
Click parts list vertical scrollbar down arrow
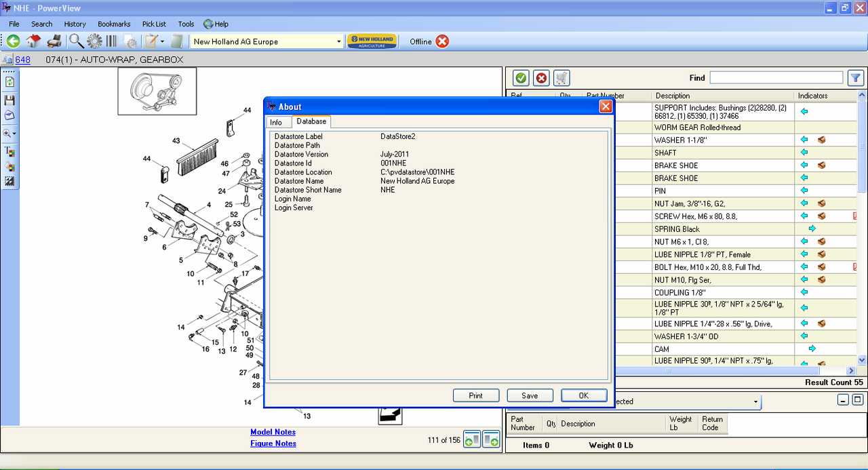pos(863,360)
